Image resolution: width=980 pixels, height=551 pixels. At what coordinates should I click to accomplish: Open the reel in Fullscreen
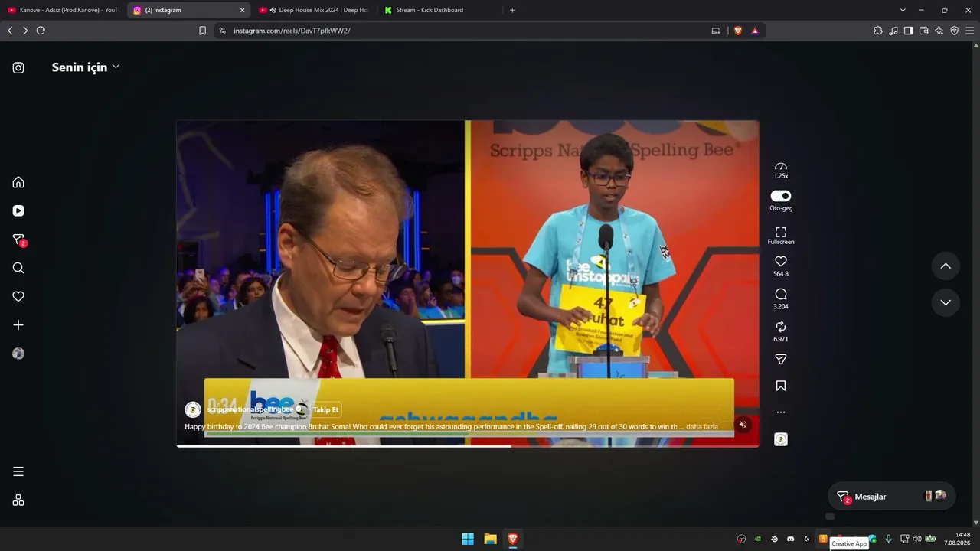click(x=781, y=236)
